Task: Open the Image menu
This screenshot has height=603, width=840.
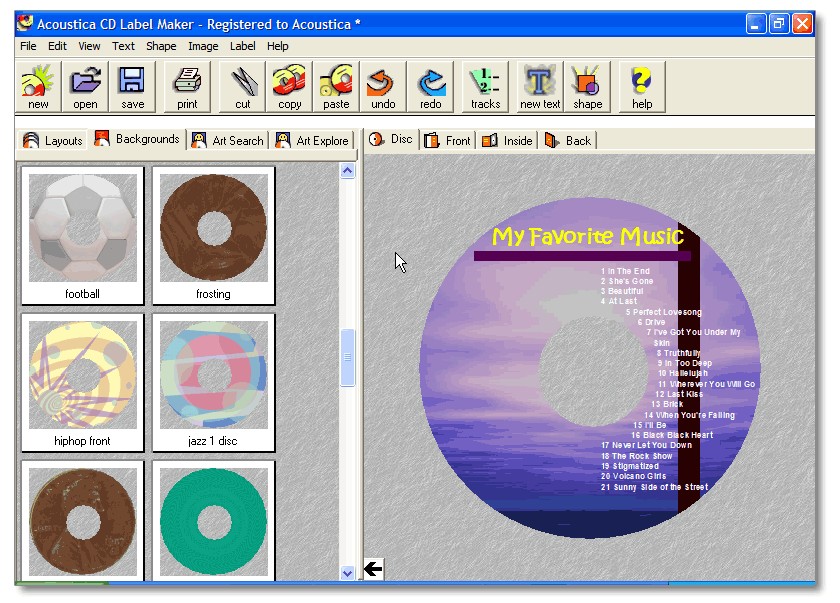Action: click(203, 46)
